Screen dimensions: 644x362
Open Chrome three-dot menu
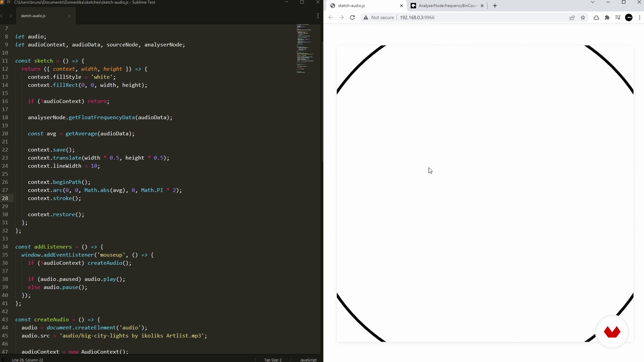[640, 17]
